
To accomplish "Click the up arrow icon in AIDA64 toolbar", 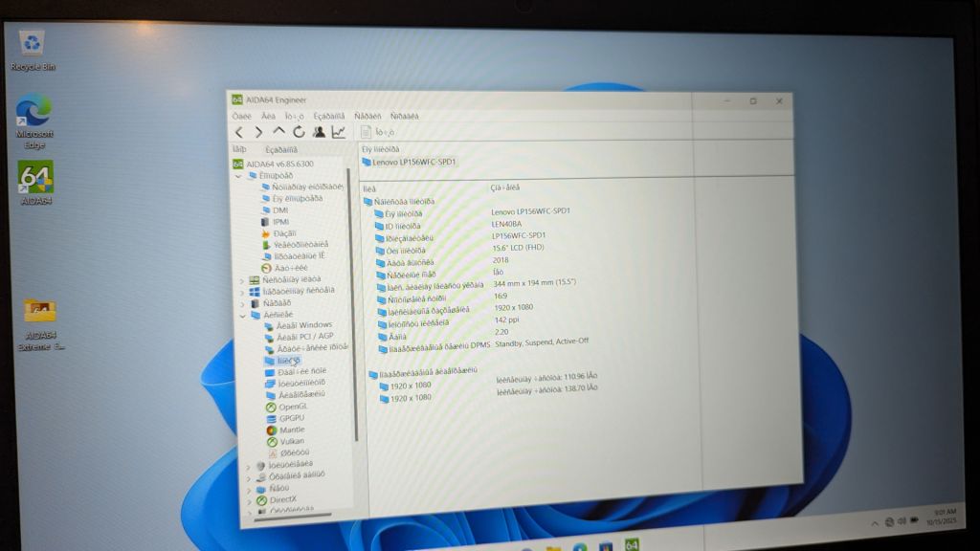I will [x=278, y=131].
